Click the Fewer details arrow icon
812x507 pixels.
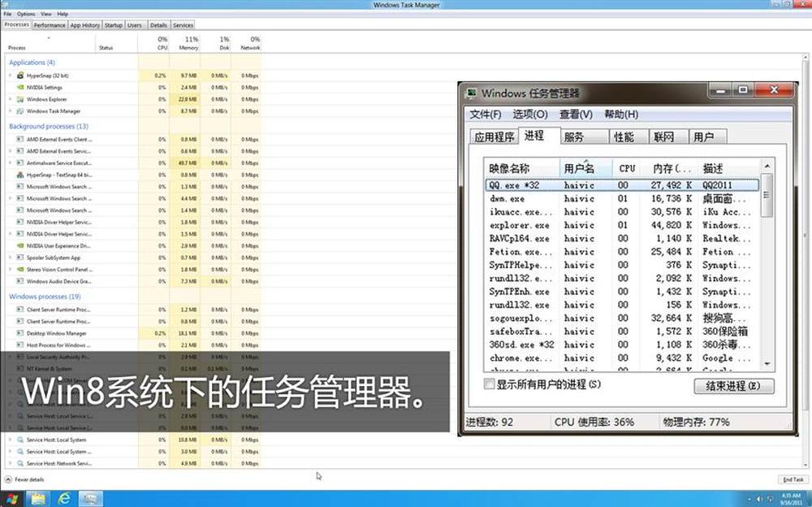coord(8,479)
